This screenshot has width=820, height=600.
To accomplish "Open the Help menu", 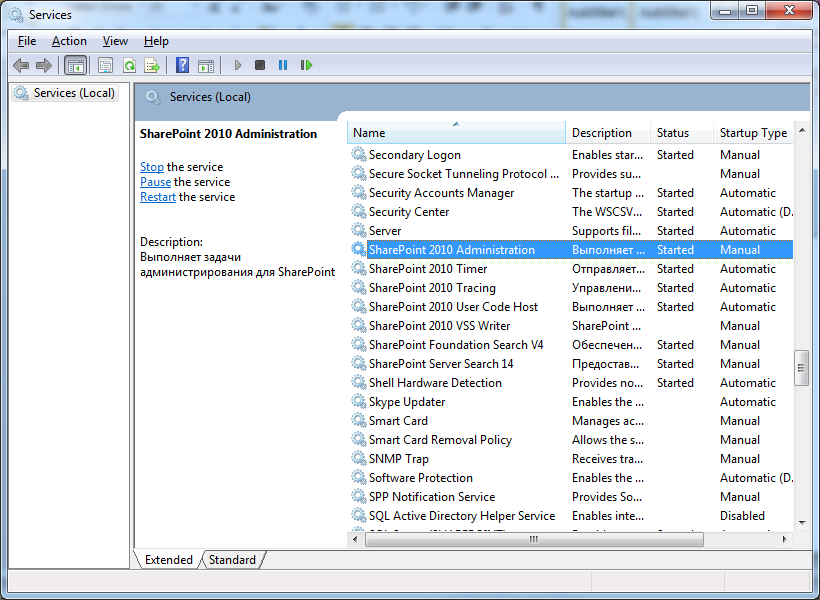I will click(x=156, y=41).
